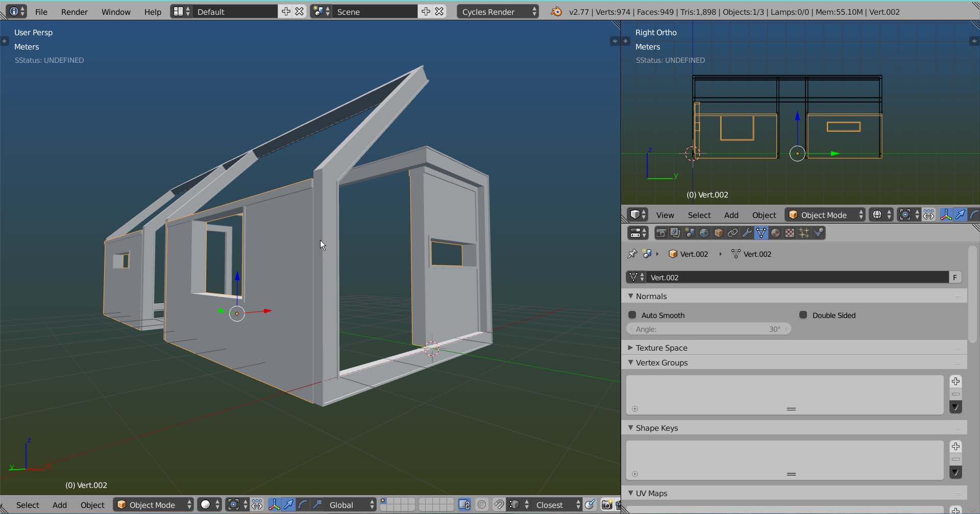Toggle the 3D manipulator in the bottom header
980x514 pixels.
coord(274,505)
